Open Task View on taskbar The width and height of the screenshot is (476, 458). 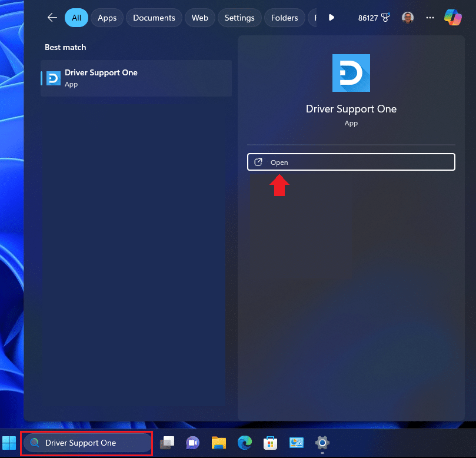click(167, 443)
